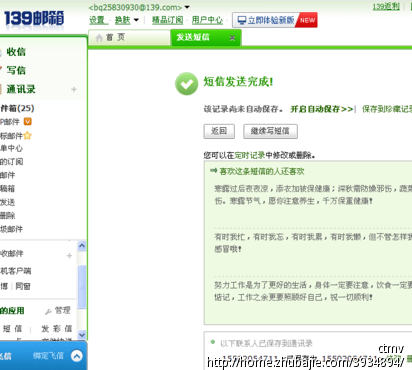Click the home icon on 首页 tab

click(x=99, y=38)
